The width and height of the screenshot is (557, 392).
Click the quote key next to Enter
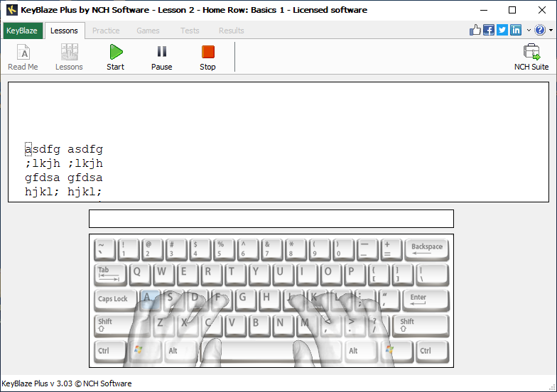(x=389, y=299)
